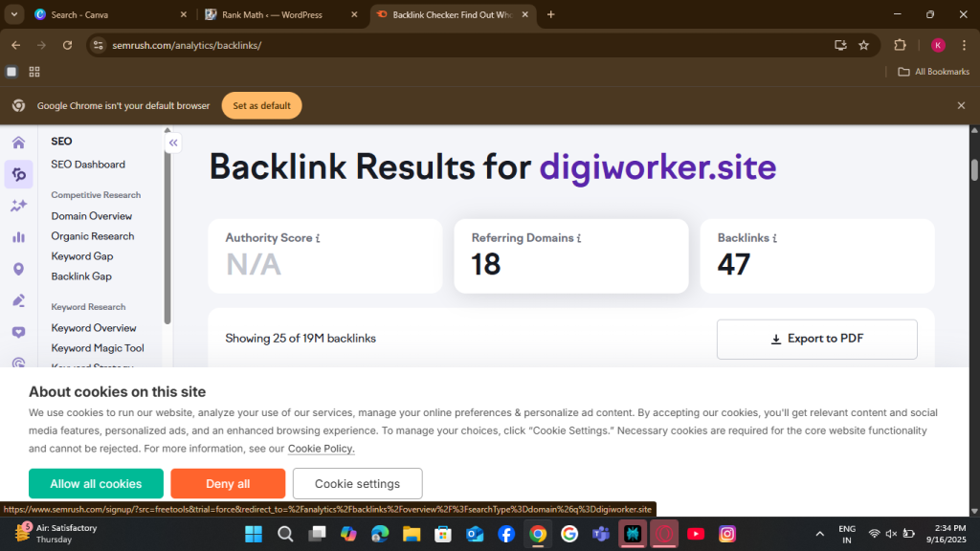Screen dimensions: 980x551
Task: Click the sparkle trends icon in sidebar
Action: pyautogui.click(x=18, y=206)
